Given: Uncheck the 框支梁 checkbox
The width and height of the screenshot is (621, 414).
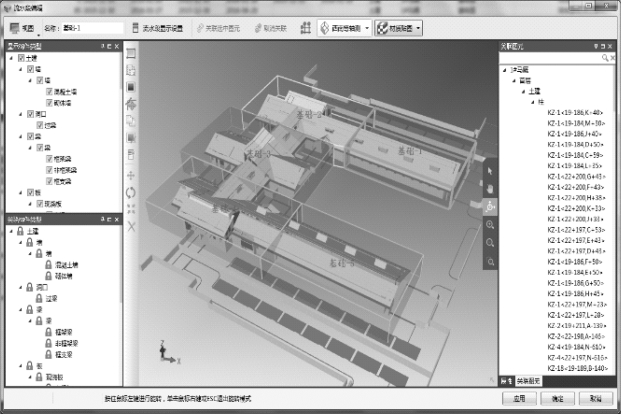Looking at the screenshot, I should click(x=50, y=181).
